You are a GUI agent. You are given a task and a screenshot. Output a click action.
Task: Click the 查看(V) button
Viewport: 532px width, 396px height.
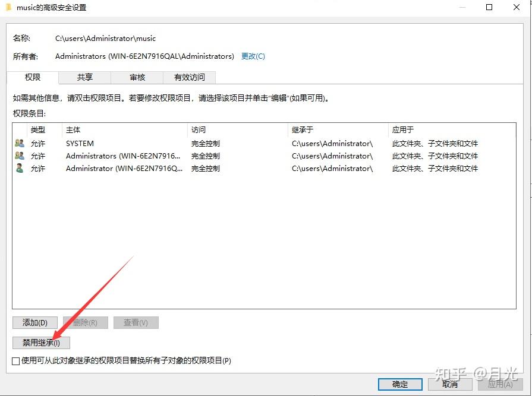(x=136, y=322)
